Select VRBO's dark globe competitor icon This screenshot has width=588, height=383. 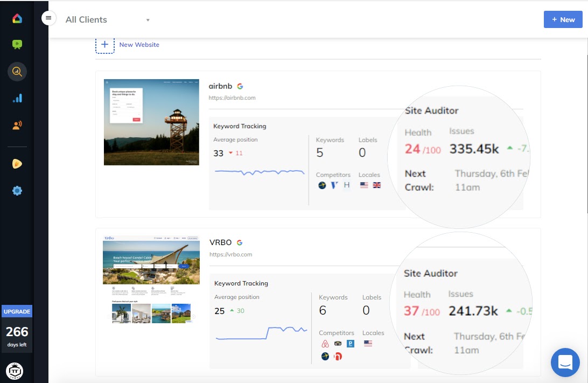pos(325,357)
